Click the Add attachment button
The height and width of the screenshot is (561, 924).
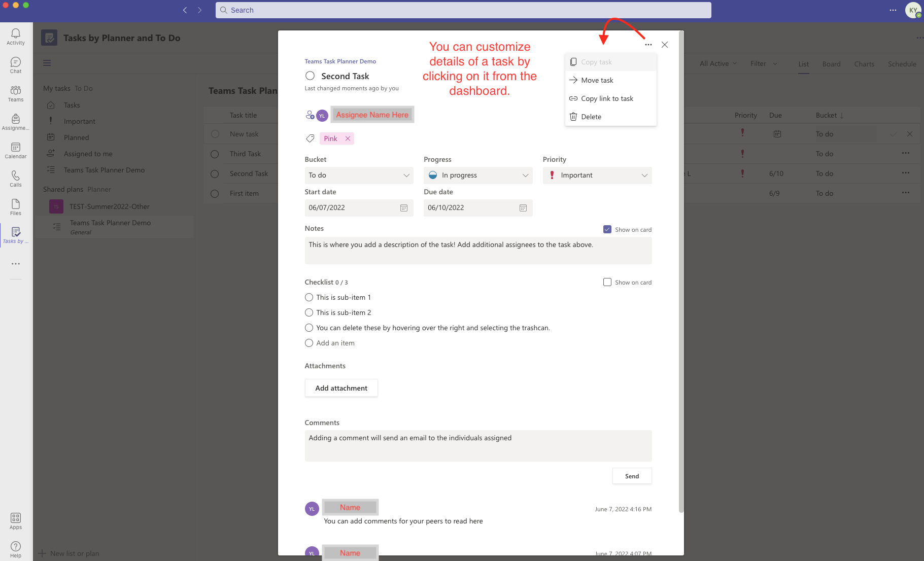pos(341,388)
